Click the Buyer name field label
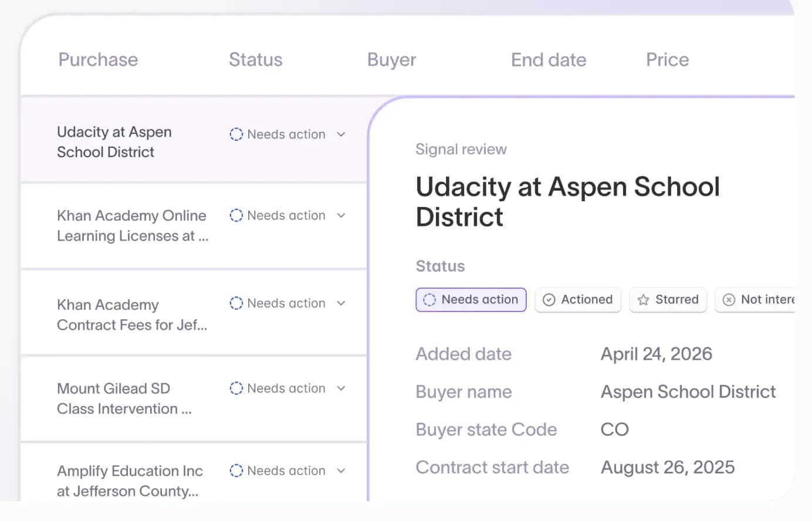Image resolution: width=812 pixels, height=521 pixels. (x=464, y=391)
